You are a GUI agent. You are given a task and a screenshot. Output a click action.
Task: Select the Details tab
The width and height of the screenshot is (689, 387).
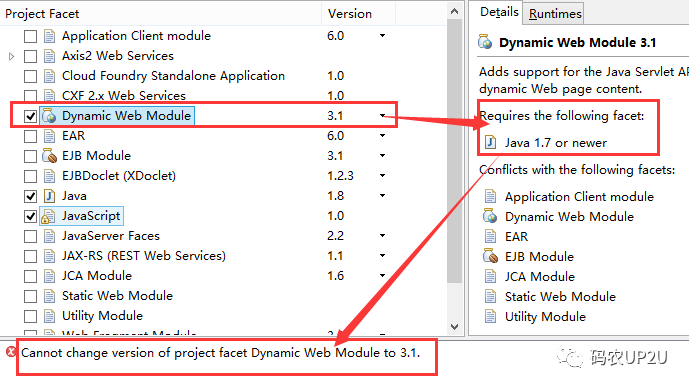pos(499,12)
